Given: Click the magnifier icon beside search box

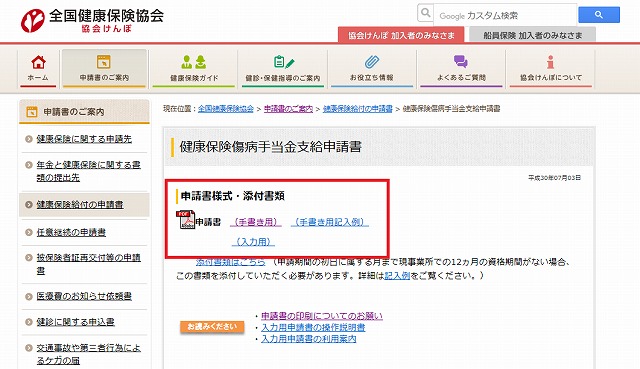Looking at the screenshot, I should pyautogui.click(x=425, y=13).
